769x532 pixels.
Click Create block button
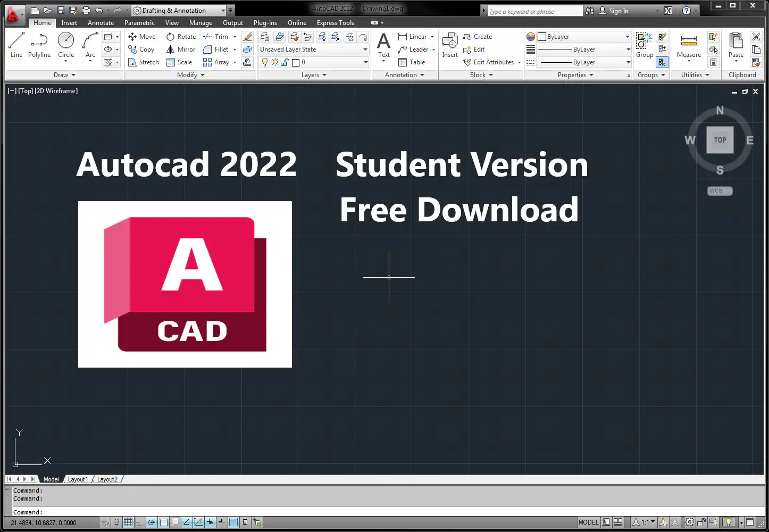pos(478,37)
